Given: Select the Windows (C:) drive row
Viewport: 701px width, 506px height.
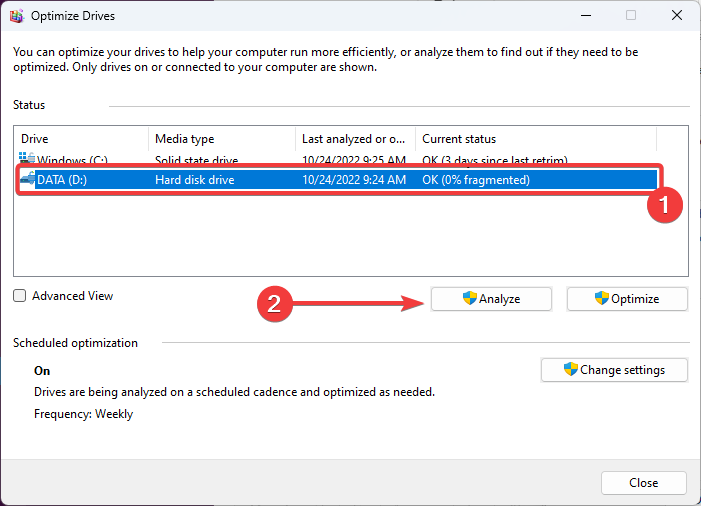Looking at the screenshot, I should pyautogui.click(x=338, y=159).
